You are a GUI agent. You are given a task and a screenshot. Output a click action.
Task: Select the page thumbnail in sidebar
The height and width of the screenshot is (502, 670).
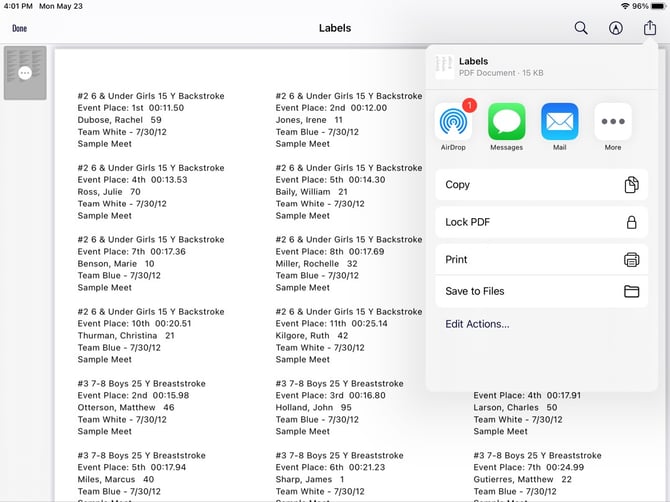(25, 73)
